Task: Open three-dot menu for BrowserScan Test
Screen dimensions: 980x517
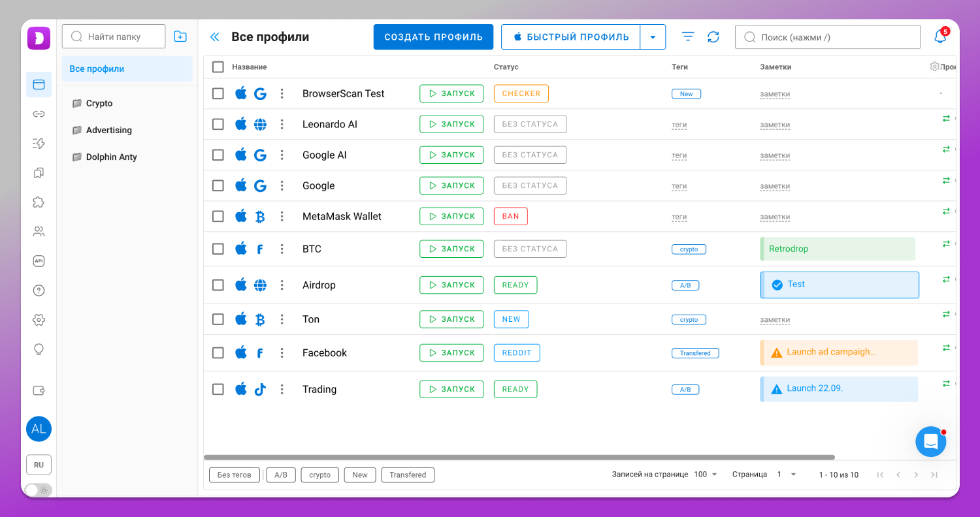Action: [x=282, y=93]
